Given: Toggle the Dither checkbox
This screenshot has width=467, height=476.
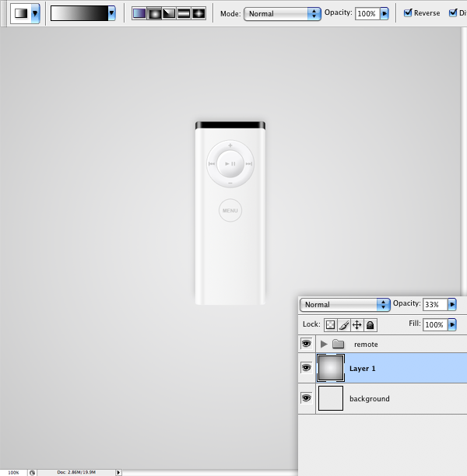Looking at the screenshot, I should pos(453,12).
